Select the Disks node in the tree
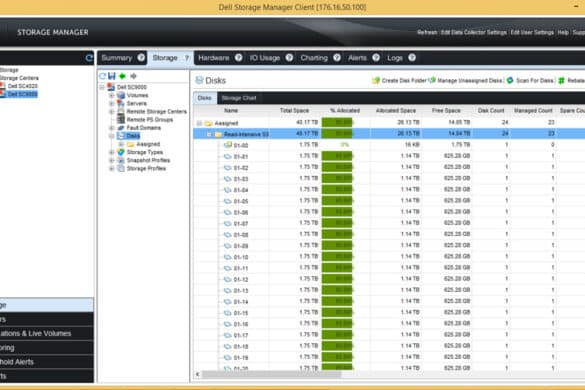Screen dimensions: 585x390 tap(133, 136)
